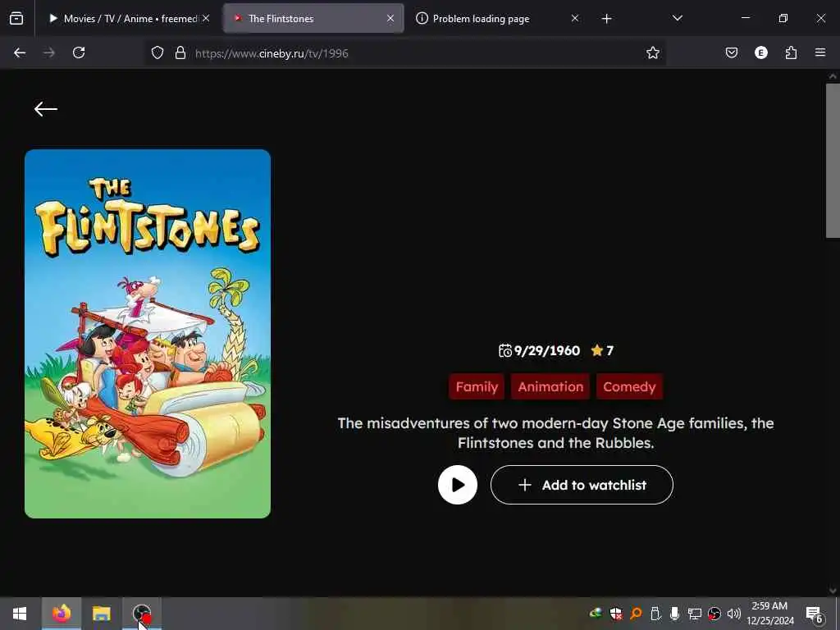Viewport: 840px width, 630px height.
Task: Open the account E avatar icon
Action: (760, 52)
